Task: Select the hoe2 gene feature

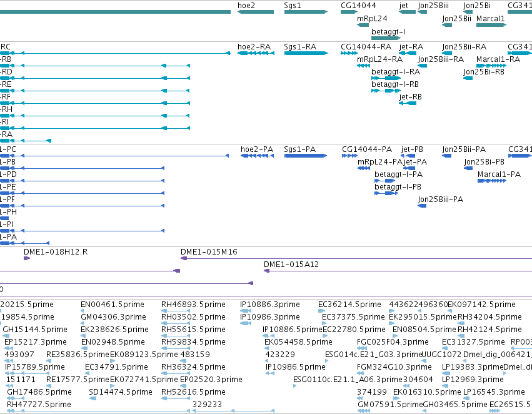Action: pyautogui.click(x=256, y=12)
